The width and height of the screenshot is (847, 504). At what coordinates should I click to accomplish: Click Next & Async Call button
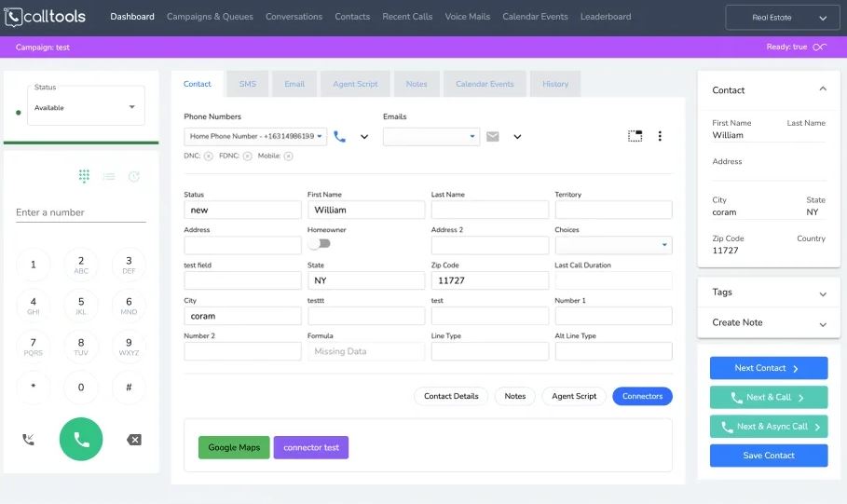tap(769, 427)
